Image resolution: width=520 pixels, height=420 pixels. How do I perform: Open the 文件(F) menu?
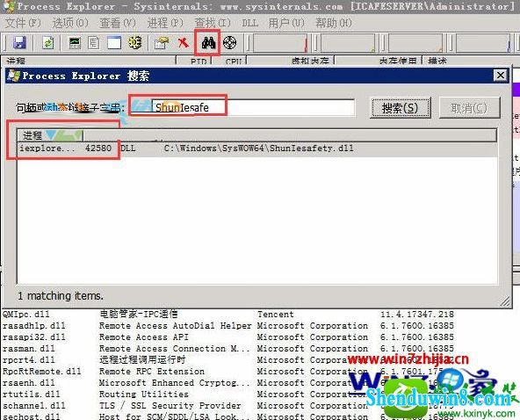point(23,23)
